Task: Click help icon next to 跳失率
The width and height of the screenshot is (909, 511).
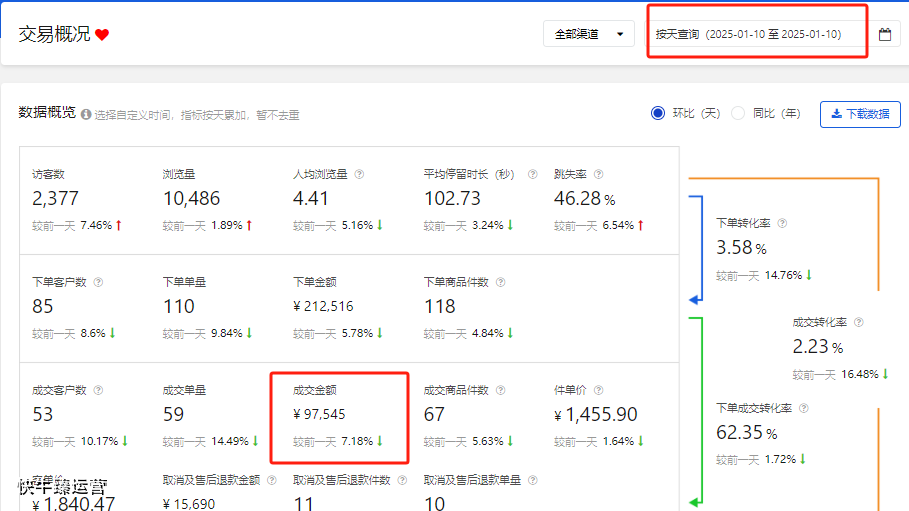Action: (598, 174)
